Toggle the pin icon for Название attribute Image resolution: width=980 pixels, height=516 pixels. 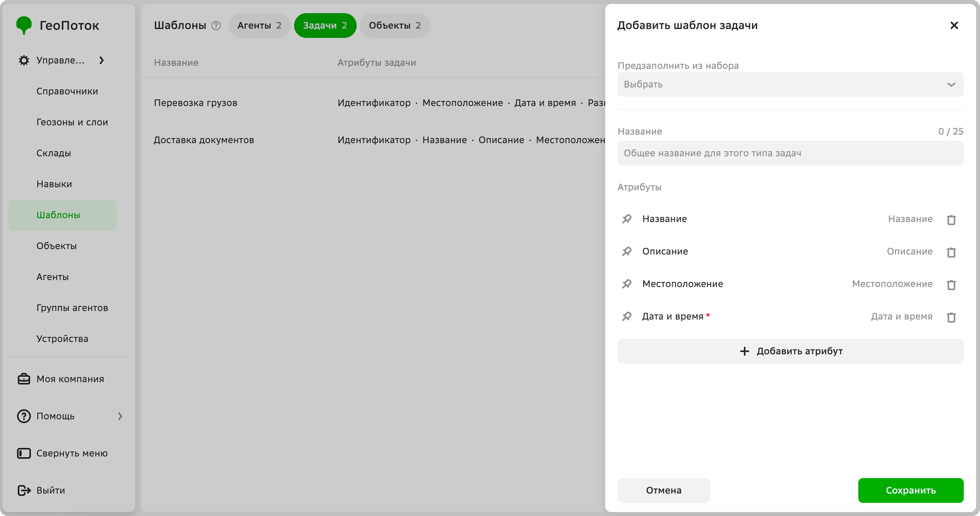(627, 219)
